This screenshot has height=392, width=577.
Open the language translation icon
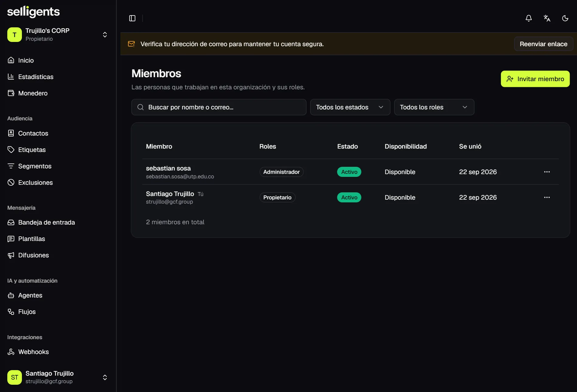(547, 18)
